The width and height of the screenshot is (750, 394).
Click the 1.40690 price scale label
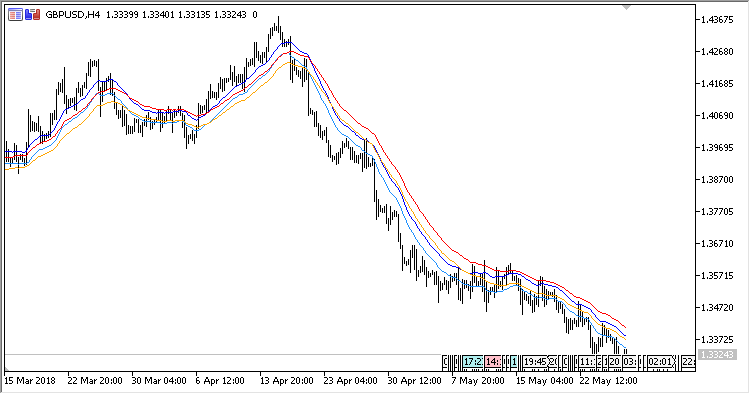point(717,116)
